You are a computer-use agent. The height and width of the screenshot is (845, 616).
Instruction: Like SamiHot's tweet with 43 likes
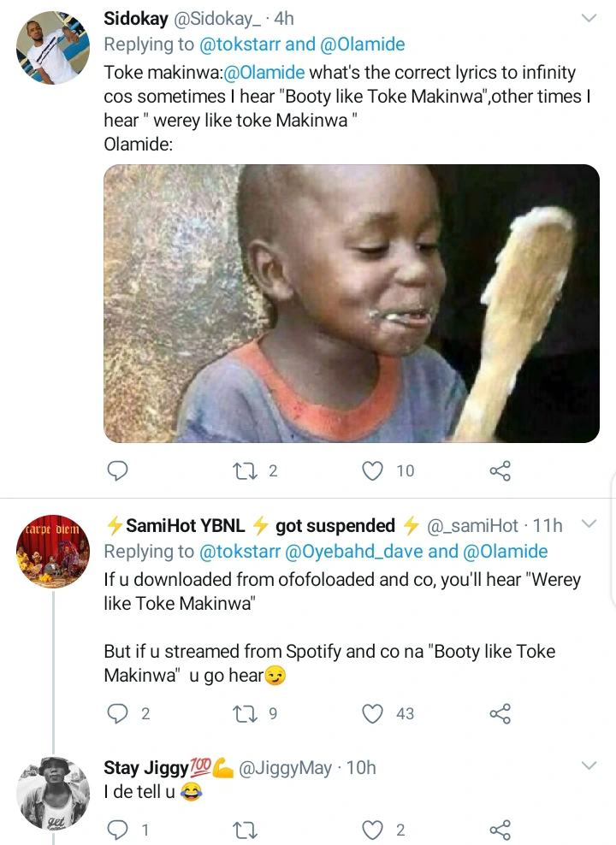tap(373, 713)
